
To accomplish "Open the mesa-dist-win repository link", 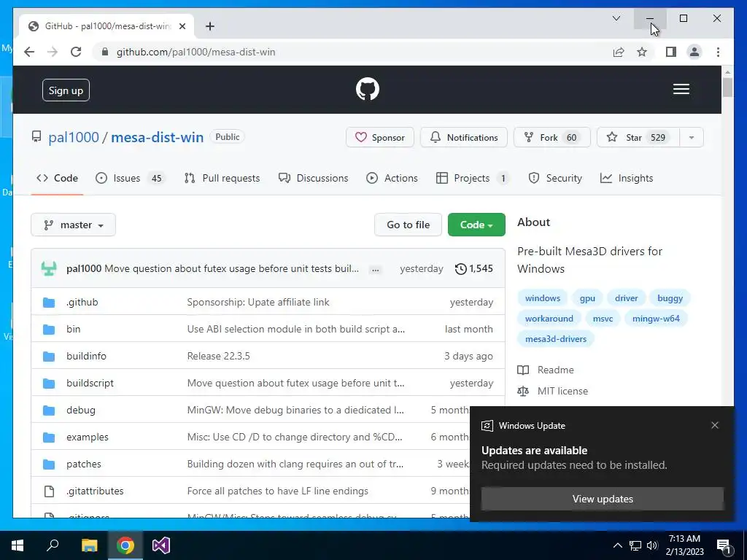I will point(158,137).
